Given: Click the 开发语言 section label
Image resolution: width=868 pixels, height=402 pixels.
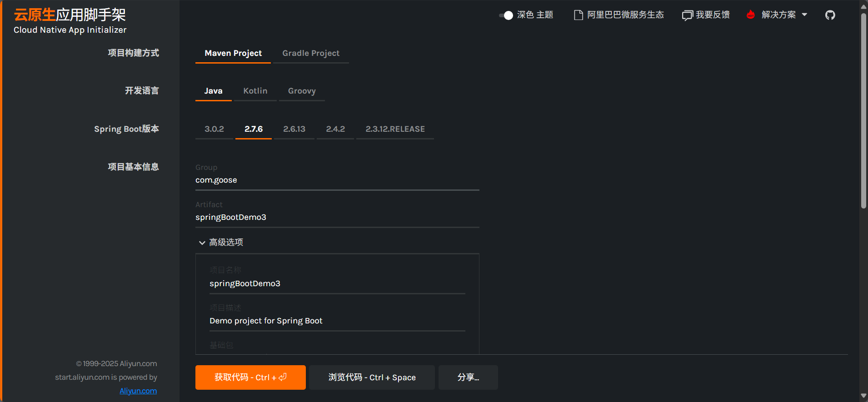Looking at the screenshot, I should tap(142, 90).
